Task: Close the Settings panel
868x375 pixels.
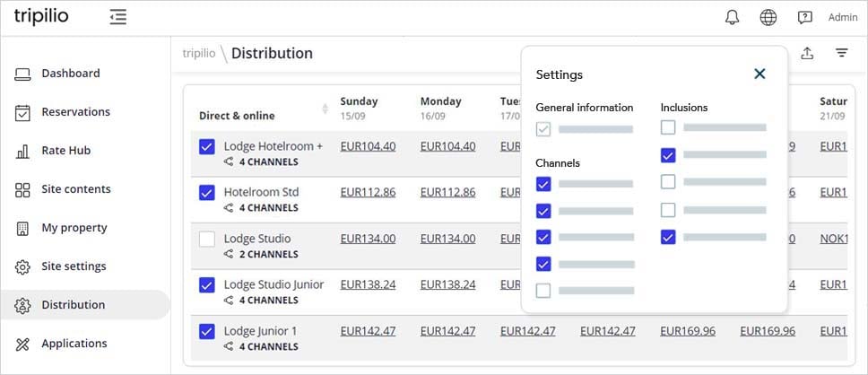Action: (759, 74)
